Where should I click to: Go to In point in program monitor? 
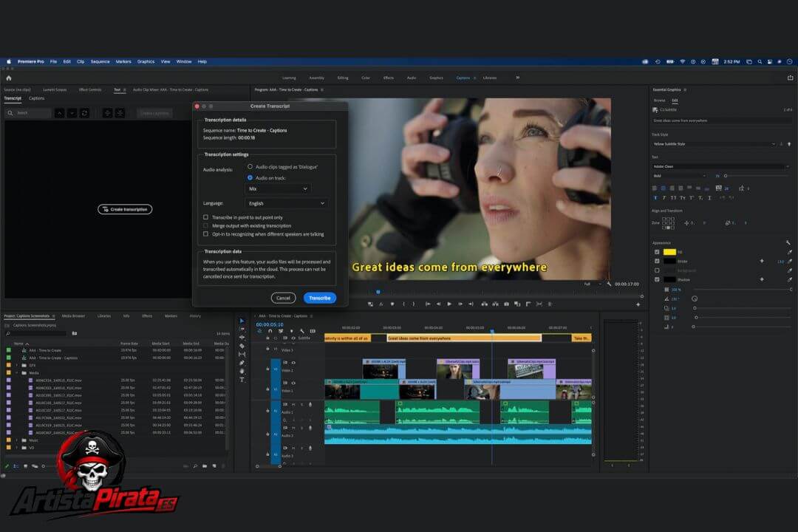(x=428, y=304)
